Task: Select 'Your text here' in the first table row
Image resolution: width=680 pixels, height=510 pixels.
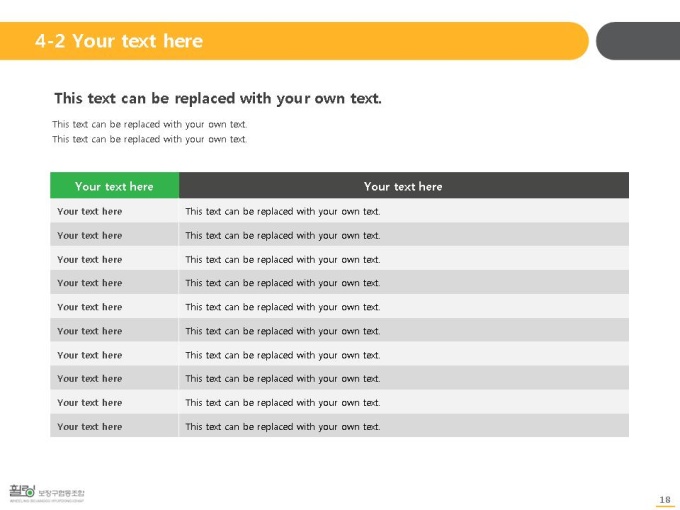Action: 90,212
